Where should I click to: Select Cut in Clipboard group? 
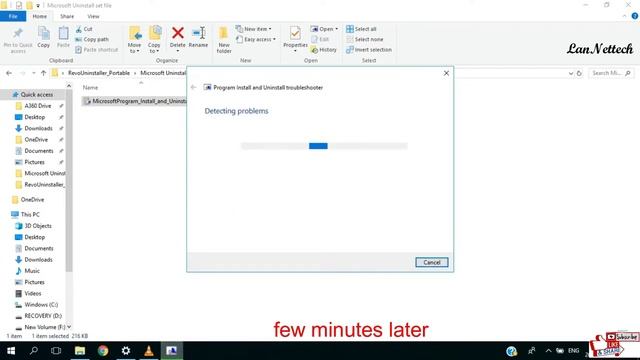pos(84,29)
